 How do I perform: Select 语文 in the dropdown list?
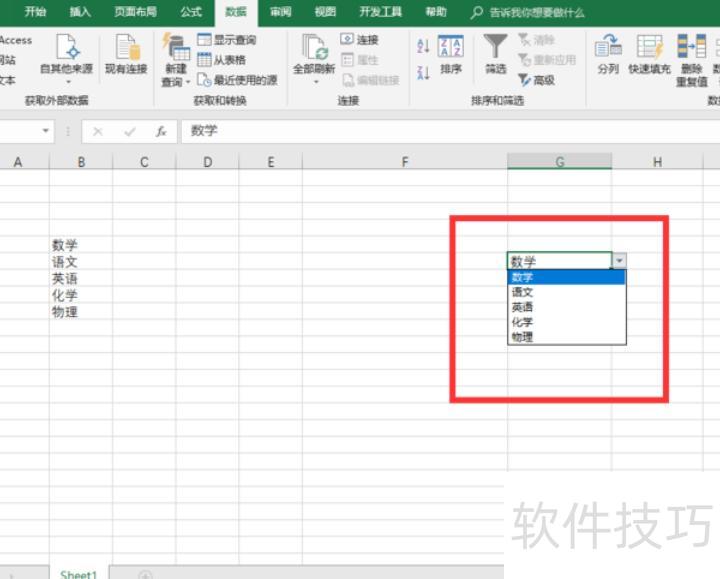(566, 292)
